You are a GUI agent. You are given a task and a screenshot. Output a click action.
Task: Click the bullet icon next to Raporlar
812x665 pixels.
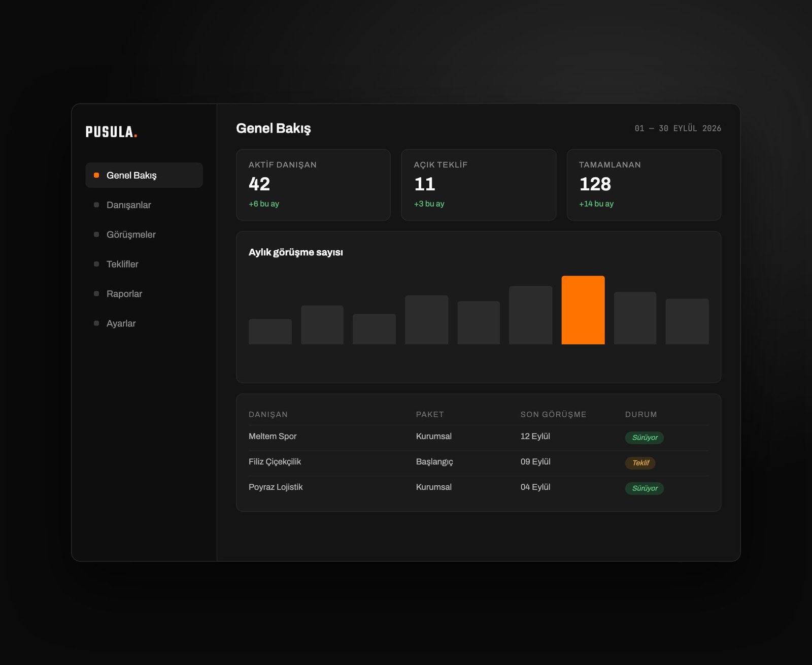click(96, 293)
